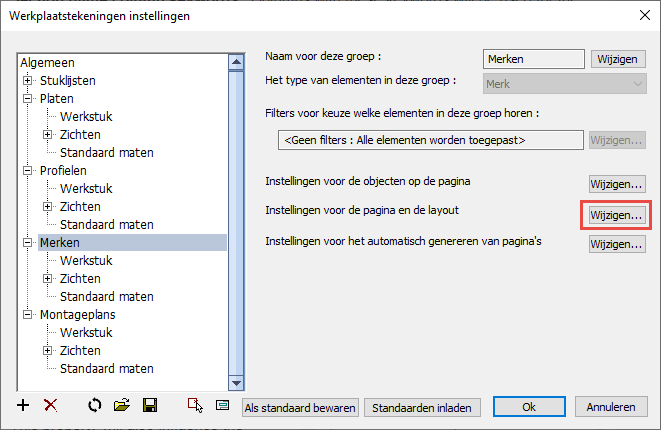Click the red rectangle with cursor icon
Screen dimensions: 661x430
[195, 406]
